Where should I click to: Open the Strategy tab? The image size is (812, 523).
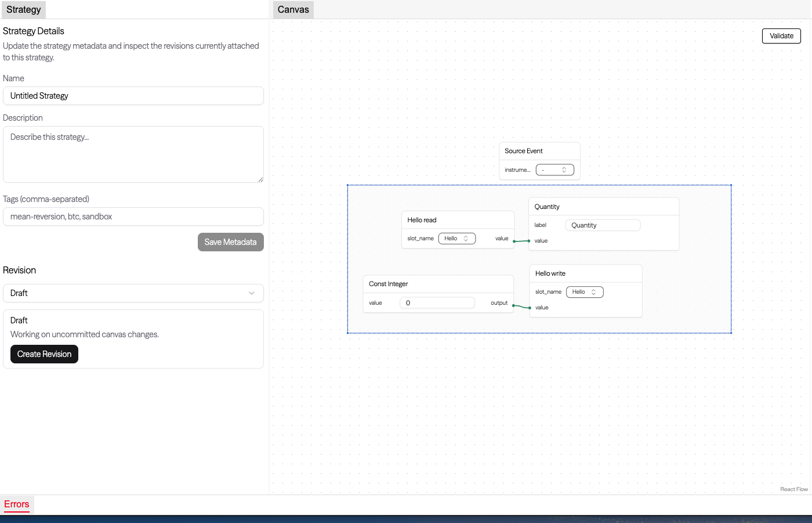pos(24,10)
